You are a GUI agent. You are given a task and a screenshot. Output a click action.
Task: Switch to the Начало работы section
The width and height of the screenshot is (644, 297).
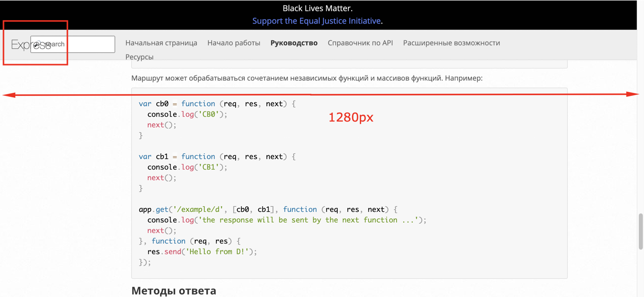[x=234, y=42]
